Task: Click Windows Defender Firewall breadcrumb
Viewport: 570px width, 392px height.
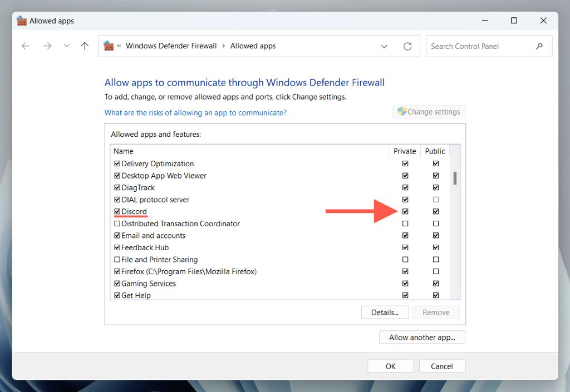Action: click(x=171, y=46)
